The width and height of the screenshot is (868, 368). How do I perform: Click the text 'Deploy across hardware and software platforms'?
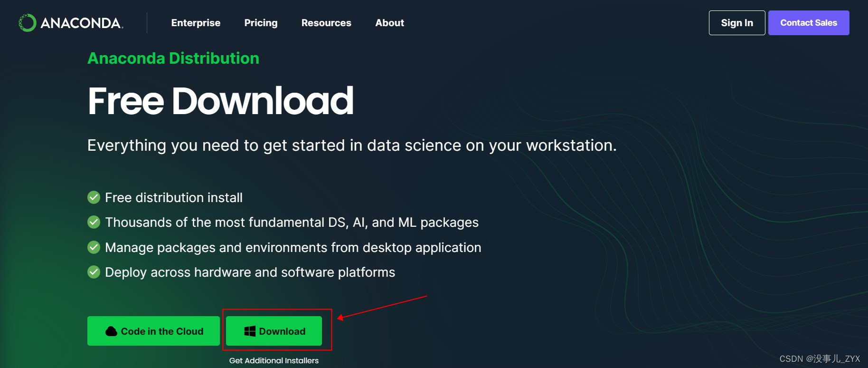pos(250,272)
